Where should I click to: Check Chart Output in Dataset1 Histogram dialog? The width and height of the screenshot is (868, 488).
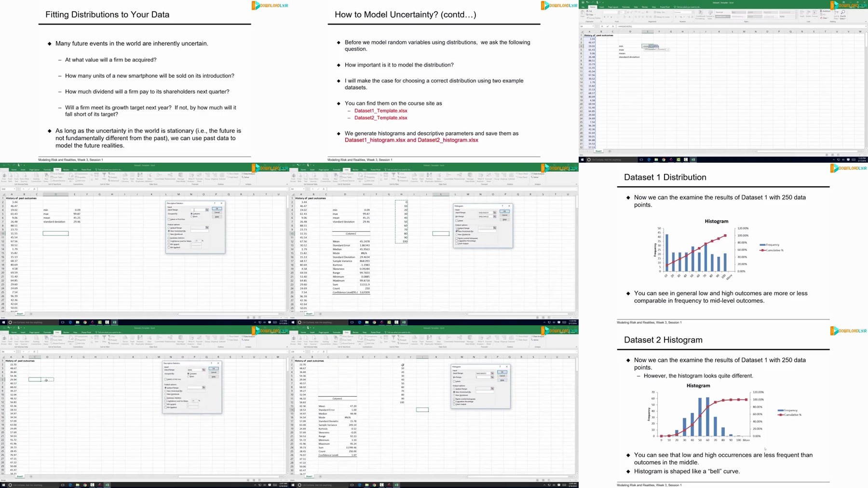pos(457,243)
